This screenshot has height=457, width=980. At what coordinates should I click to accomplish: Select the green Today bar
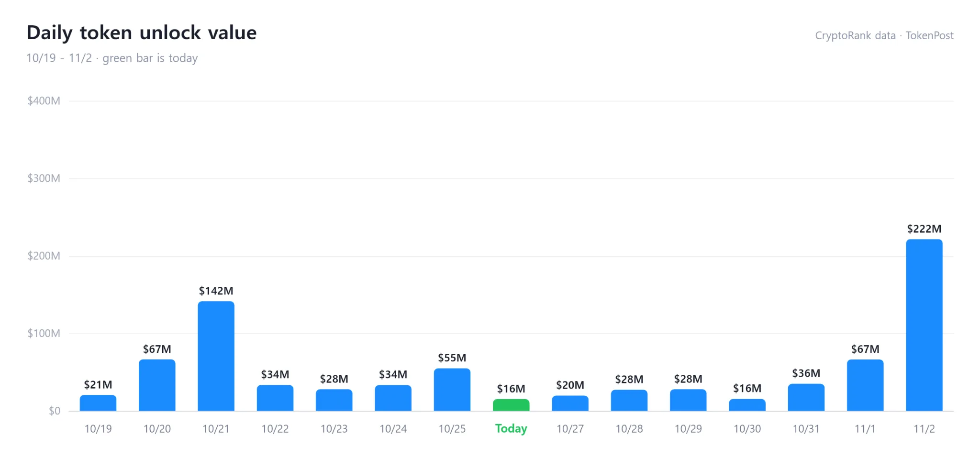tap(511, 405)
